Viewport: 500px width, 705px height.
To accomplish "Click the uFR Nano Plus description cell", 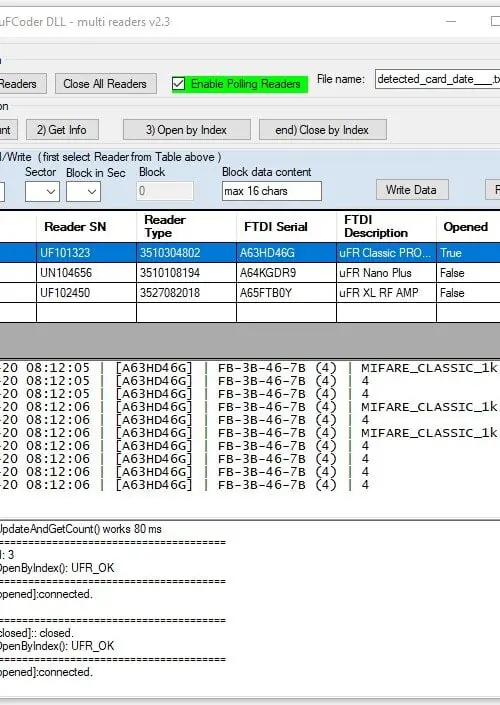I will click(x=386, y=273).
